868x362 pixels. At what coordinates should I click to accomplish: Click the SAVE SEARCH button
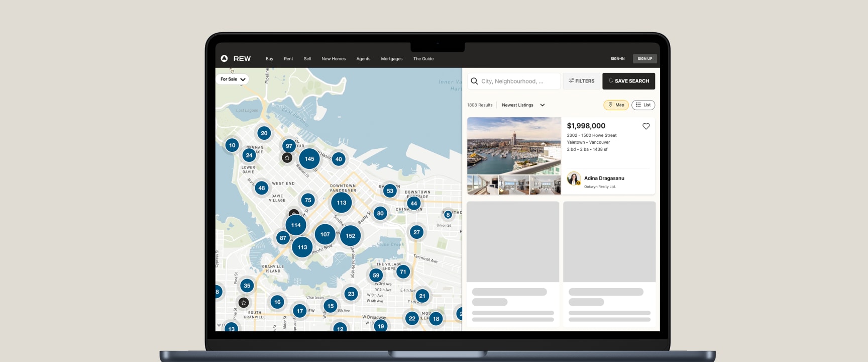629,81
